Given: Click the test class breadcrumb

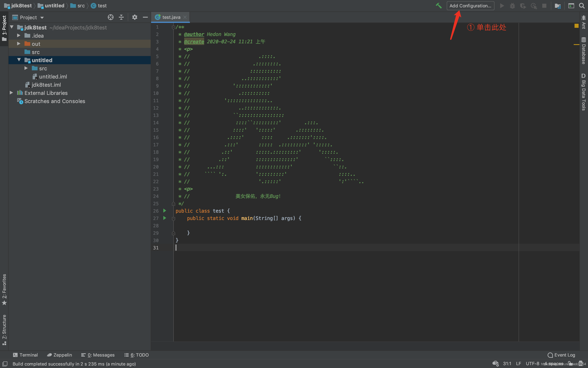Looking at the screenshot, I should click(x=99, y=6).
